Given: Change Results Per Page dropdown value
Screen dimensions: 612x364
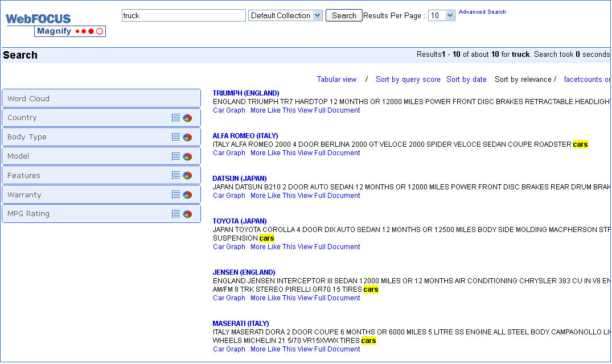Looking at the screenshot, I should [x=441, y=15].
